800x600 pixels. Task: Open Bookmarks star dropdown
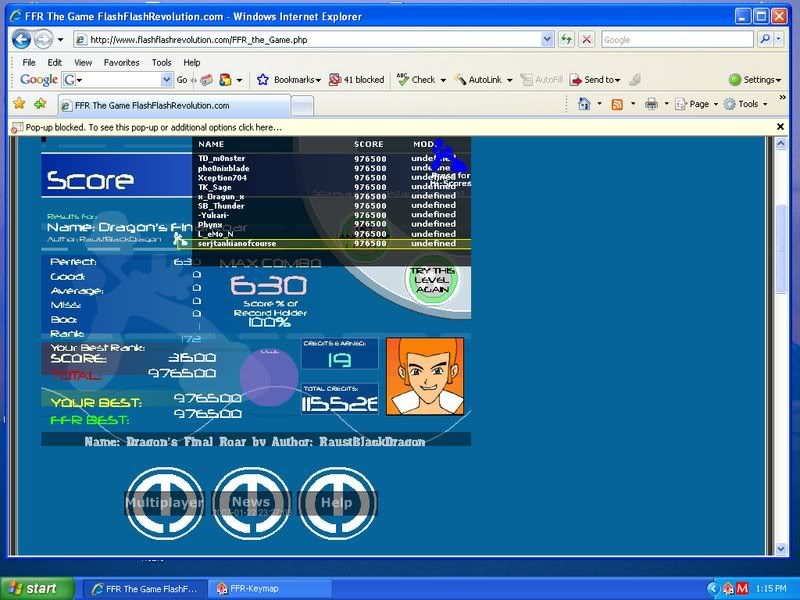point(289,80)
